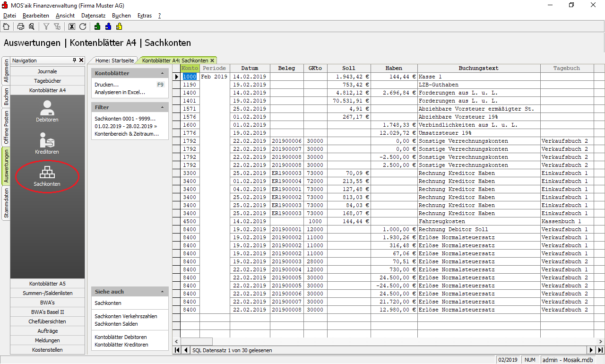This screenshot has height=364, width=605.
Task: Collapse the Kontoblätter section
Action: click(x=162, y=74)
